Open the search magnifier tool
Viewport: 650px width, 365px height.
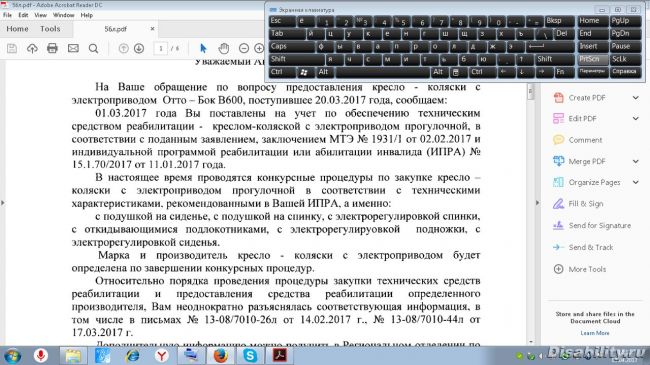click(94, 49)
